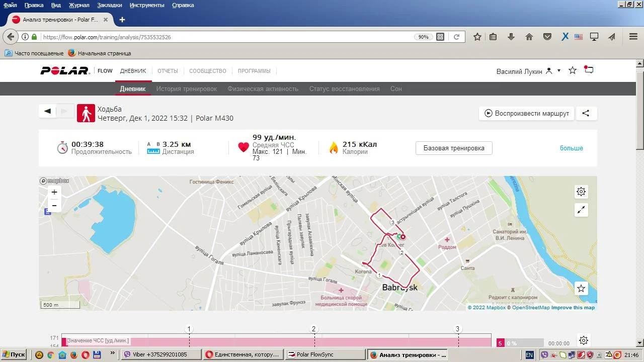
Task: Click lap marker 2 on the chart
Action: 313,329
